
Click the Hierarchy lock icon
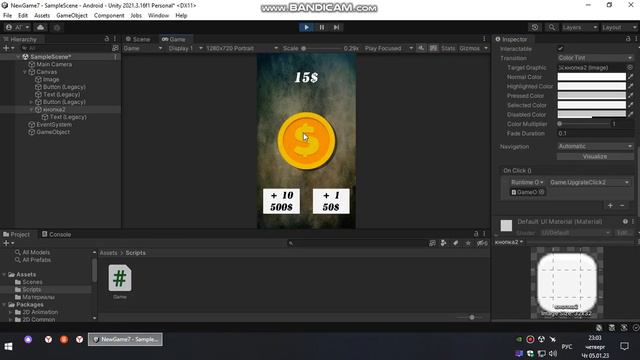point(107,39)
